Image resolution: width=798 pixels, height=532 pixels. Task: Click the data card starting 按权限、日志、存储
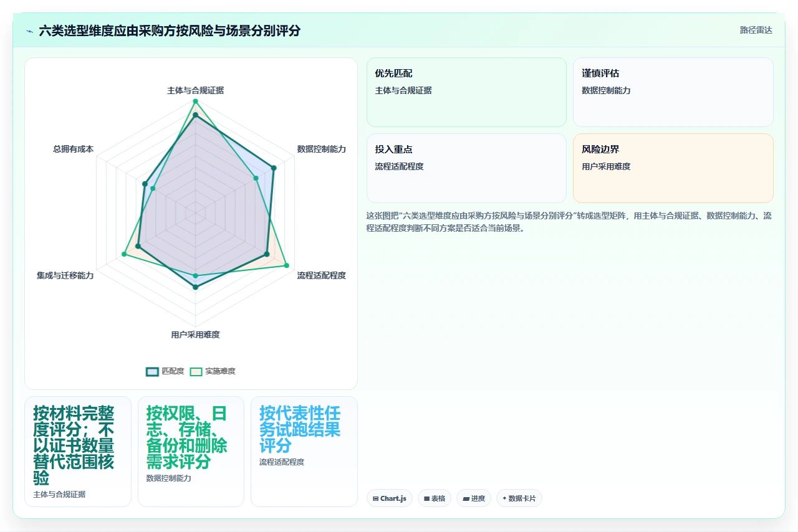point(191,452)
